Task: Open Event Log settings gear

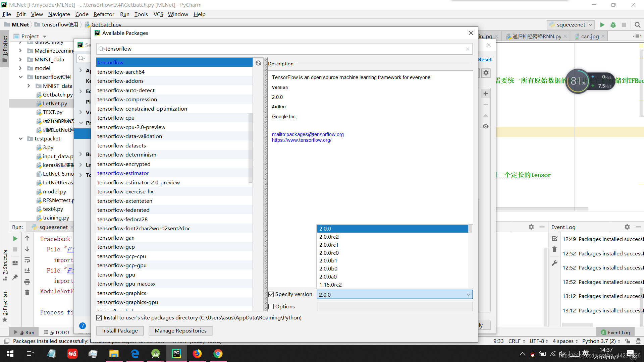Action: point(627,227)
